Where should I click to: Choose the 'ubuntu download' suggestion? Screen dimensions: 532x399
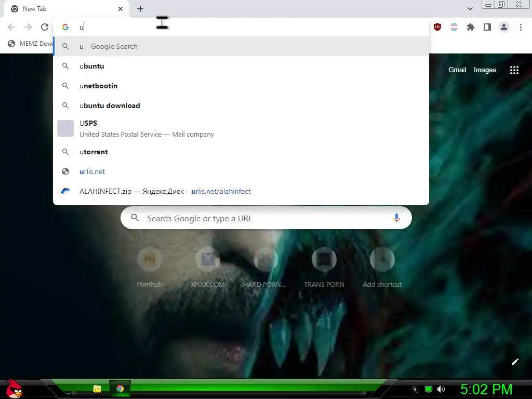(x=241, y=105)
